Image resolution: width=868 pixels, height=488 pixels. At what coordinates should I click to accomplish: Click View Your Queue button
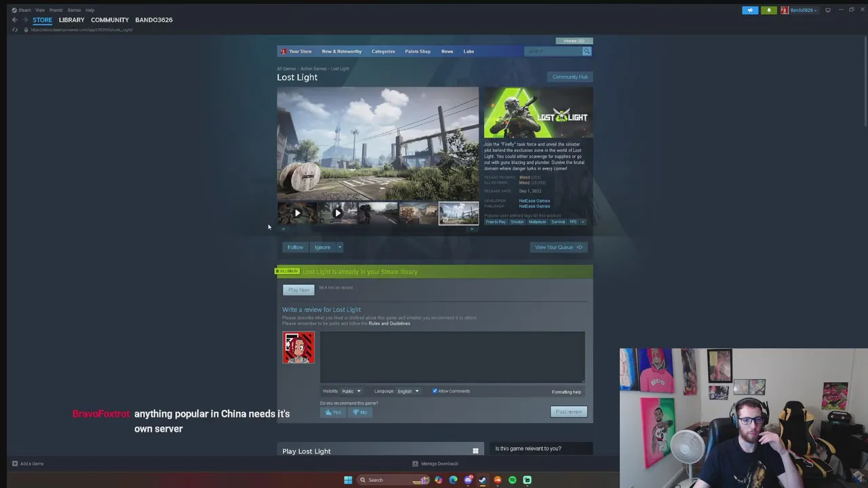click(558, 247)
